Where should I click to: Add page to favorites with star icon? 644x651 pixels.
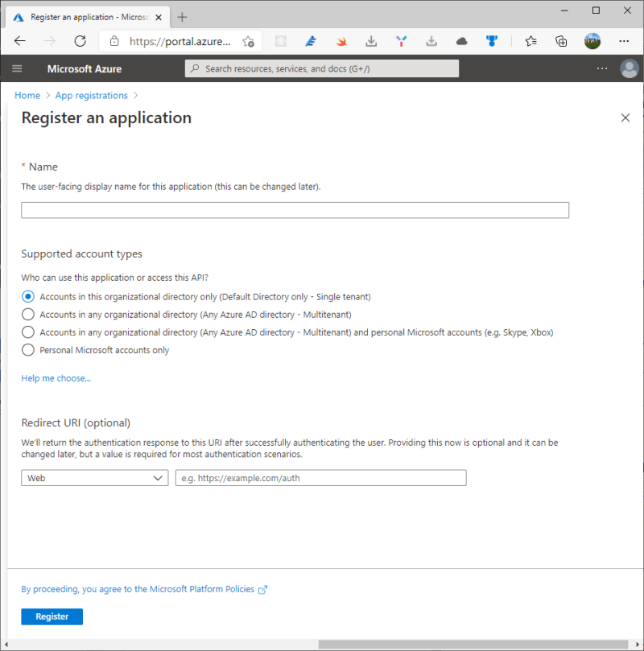(248, 41)
